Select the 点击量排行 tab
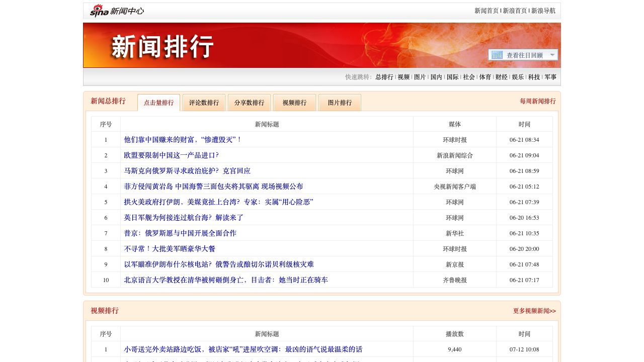644x362 pixels. [x=158, y=103]
